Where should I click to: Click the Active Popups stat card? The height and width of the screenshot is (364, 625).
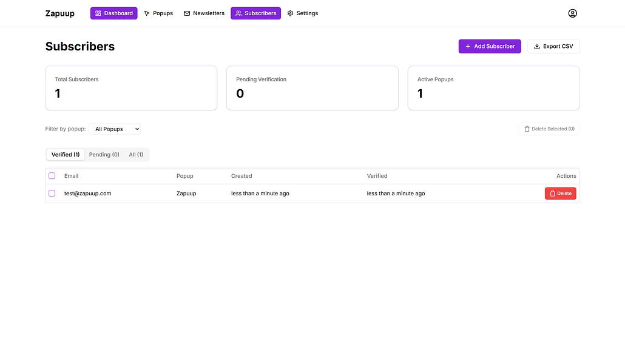[493, 88]
